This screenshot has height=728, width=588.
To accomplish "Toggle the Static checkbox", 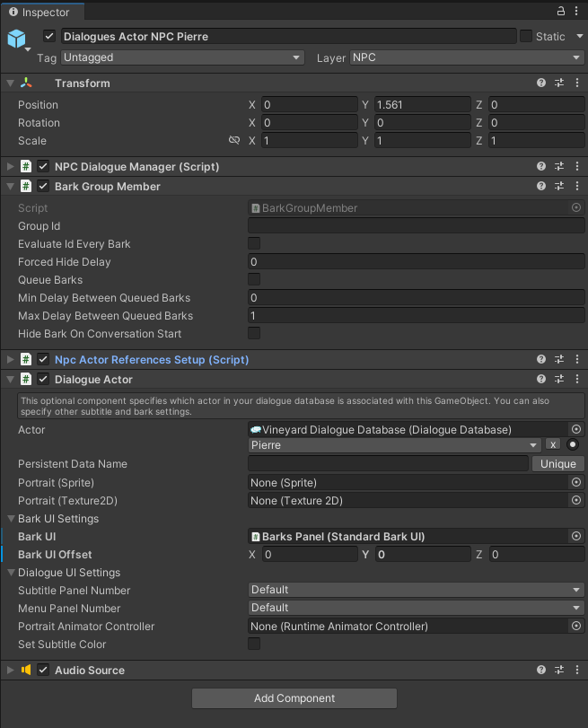I will point(526,36).
